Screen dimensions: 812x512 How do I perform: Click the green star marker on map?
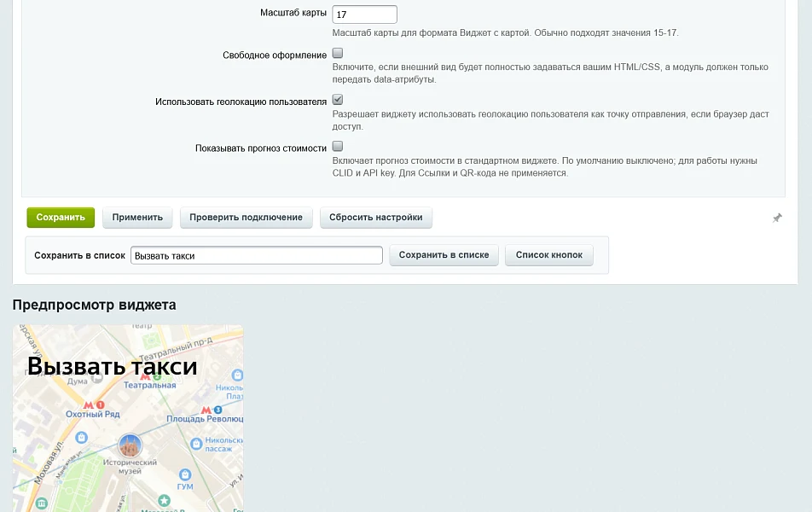point(164,500)
